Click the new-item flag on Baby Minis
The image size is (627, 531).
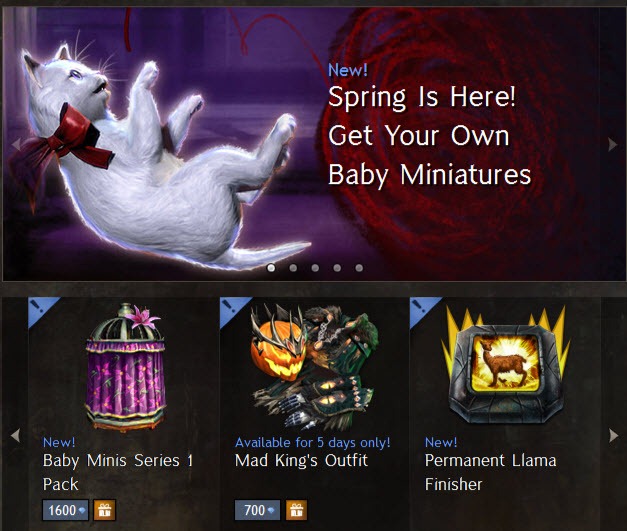42,311
